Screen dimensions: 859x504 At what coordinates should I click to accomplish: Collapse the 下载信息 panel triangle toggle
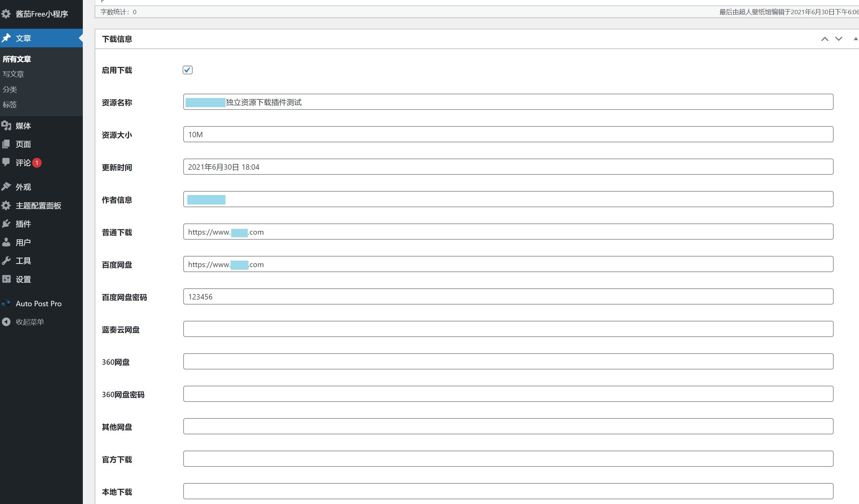(855, 39)
